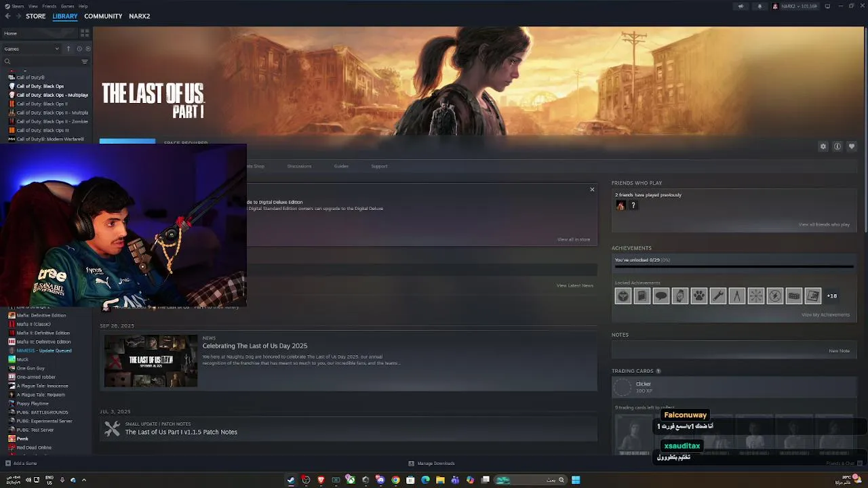Show remaining +18 locked achievements

pos(832,296)
